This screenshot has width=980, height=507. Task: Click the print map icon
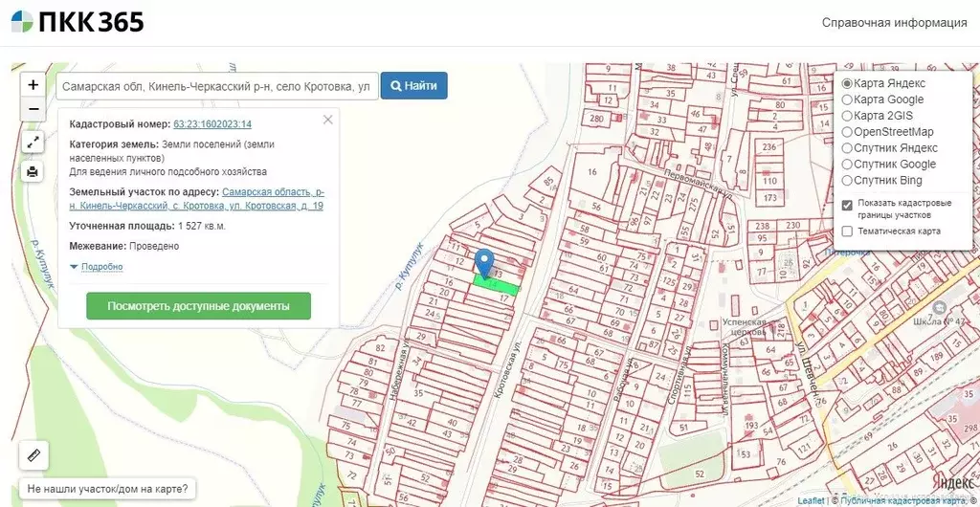[33, 171]
